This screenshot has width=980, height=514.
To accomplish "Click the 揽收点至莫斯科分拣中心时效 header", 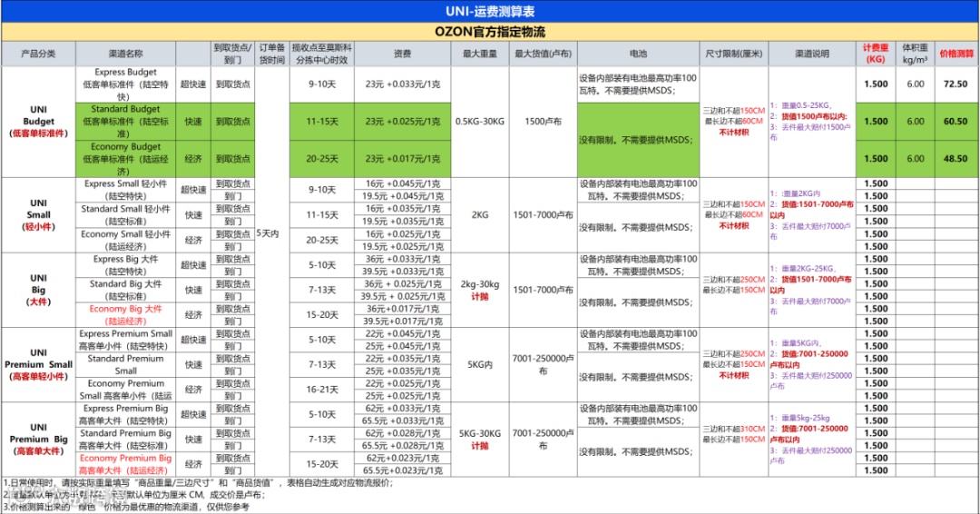I will (x=322, y=54).
